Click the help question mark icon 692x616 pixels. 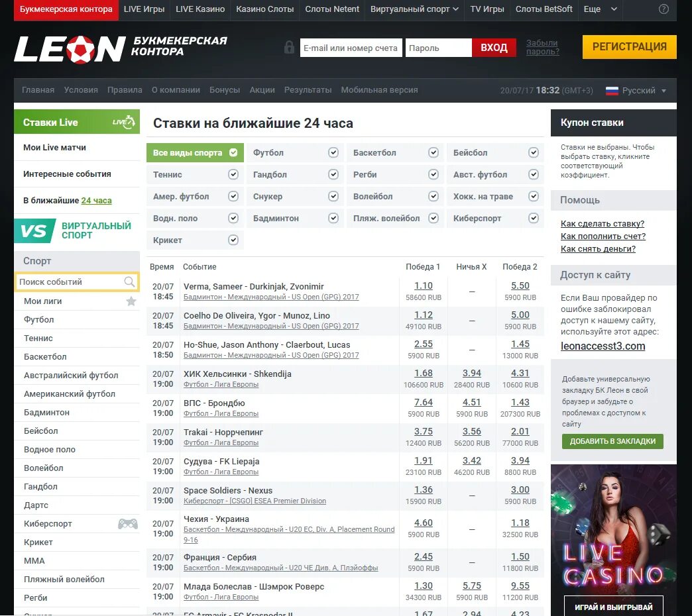(663, 9)
